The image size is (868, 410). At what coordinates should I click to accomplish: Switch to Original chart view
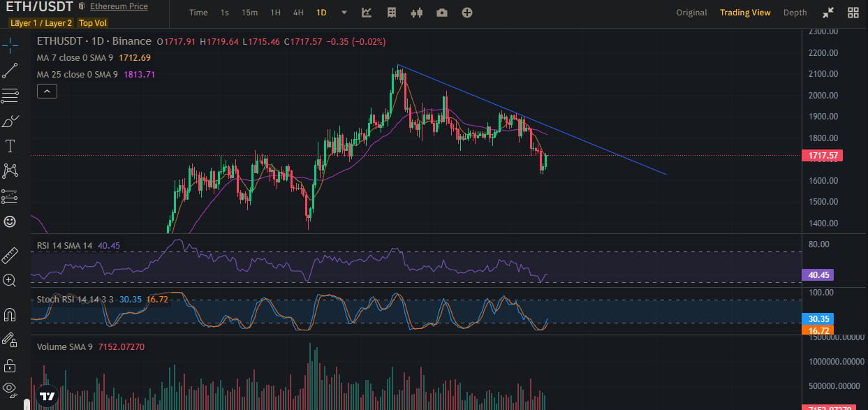point(691,13)
